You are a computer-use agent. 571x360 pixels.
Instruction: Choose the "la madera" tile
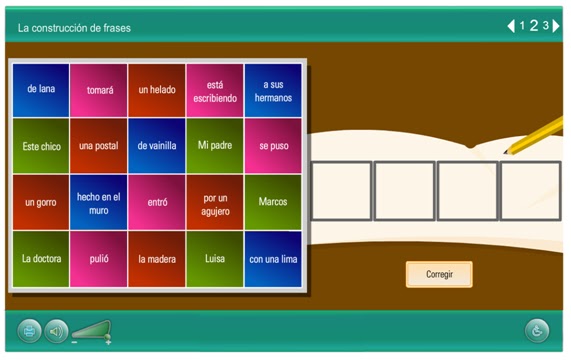[x=157, y=259]
